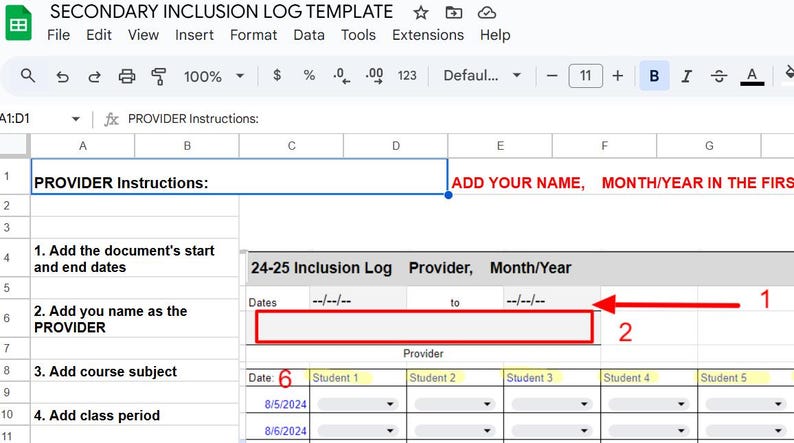Decrease decimal places

(341, 76)
